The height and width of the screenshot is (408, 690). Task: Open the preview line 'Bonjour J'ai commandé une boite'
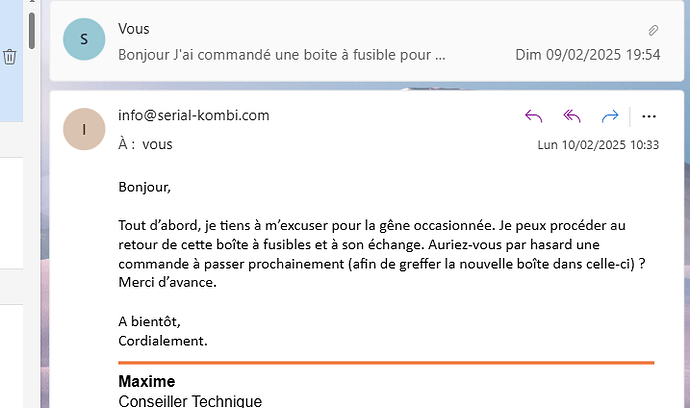point(282,55)
